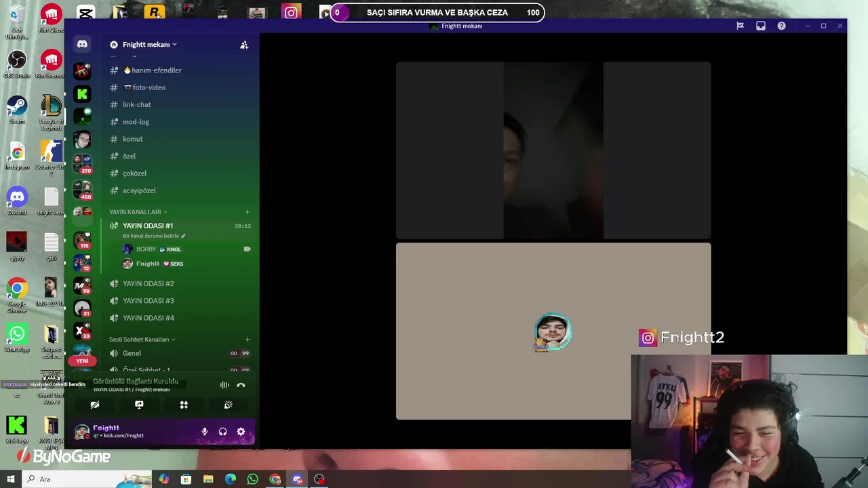The height and width of the screenshot is (488, 868).
Task: Open Microsoft Edge from taskbar
Action: pyautogui.click(x=231, y=479)
